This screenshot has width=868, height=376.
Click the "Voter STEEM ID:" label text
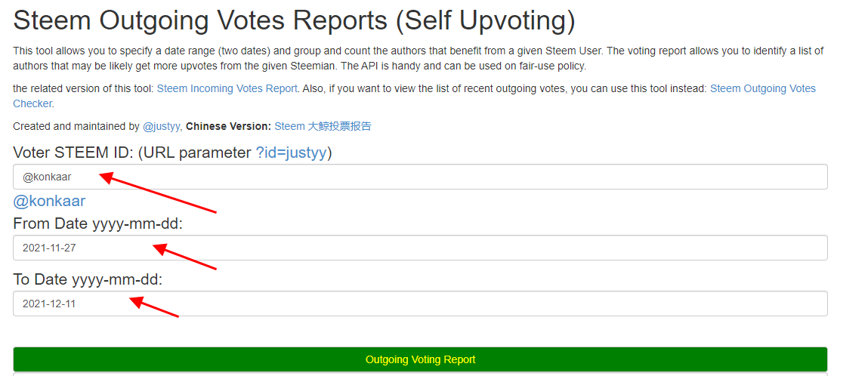73,153
